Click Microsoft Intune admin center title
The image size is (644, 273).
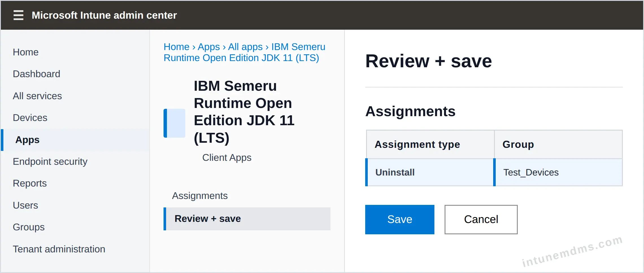pyautogui.click(x=104, y=15)
